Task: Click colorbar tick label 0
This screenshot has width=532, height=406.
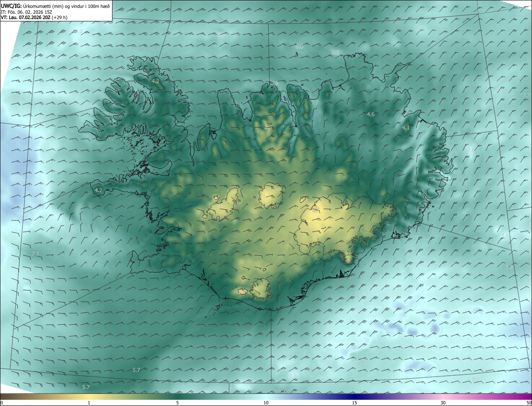Action: [2, 403]
